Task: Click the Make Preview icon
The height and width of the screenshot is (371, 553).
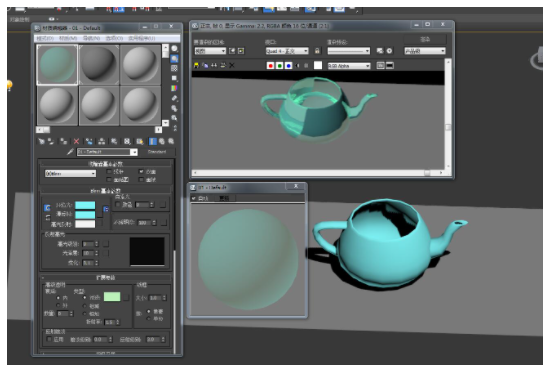Action: [x=174, y=98]
